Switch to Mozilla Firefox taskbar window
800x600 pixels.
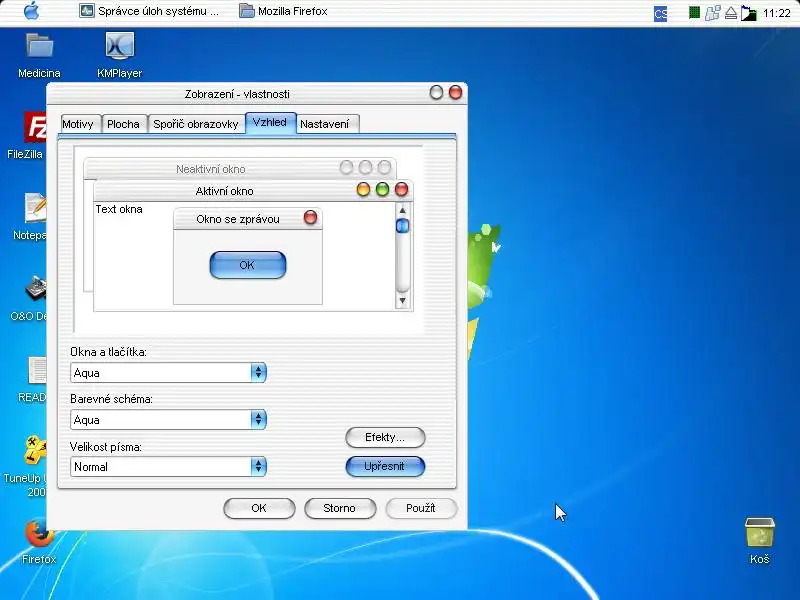tap(284, 11)
